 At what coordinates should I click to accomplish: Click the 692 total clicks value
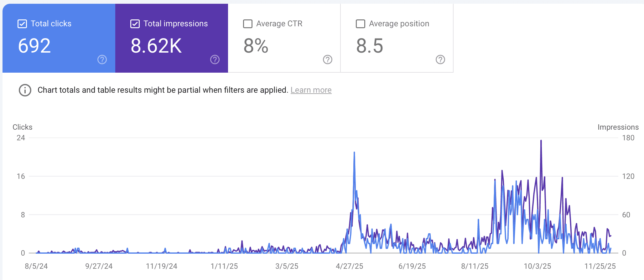click(34, 46)
